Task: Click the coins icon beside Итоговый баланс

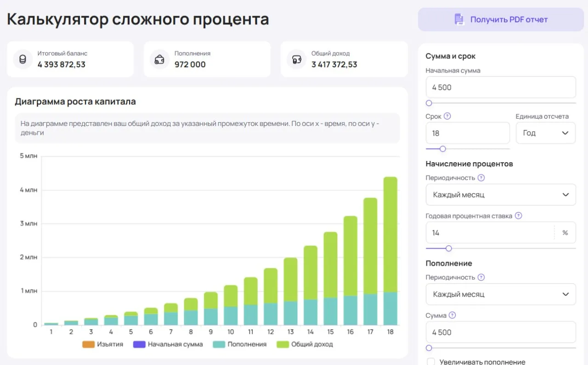Action: (x=23, y=59)
